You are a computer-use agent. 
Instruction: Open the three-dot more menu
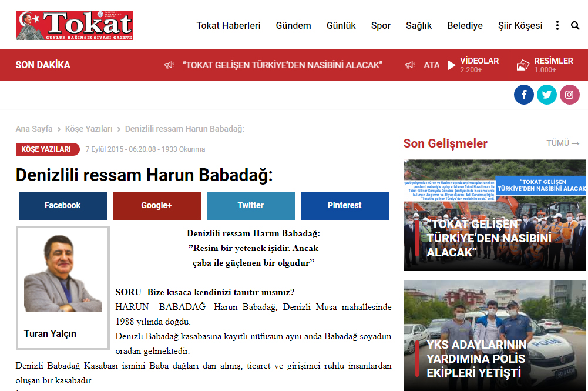556,25
